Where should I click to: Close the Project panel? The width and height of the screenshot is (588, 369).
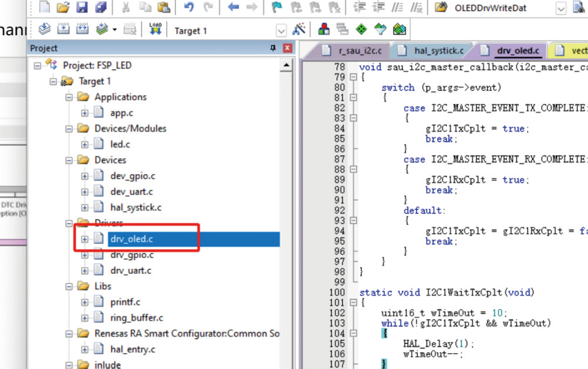click(x=287, y=48)
